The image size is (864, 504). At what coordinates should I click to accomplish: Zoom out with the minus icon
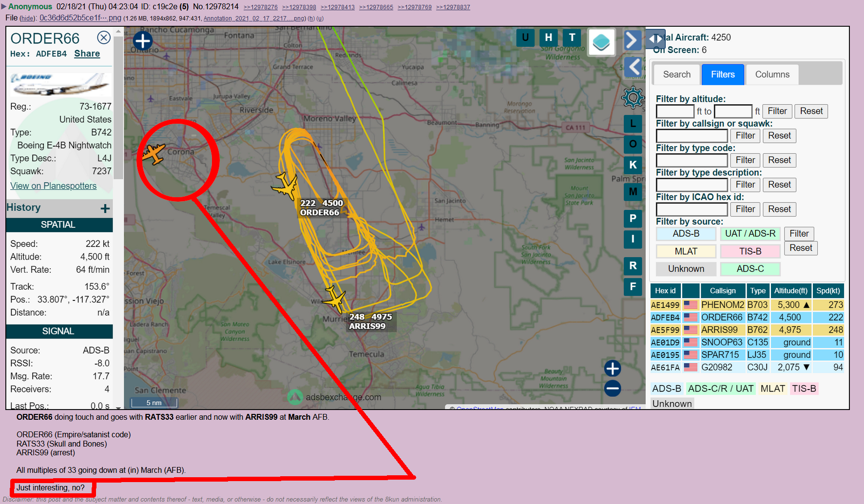click(613, 388)
